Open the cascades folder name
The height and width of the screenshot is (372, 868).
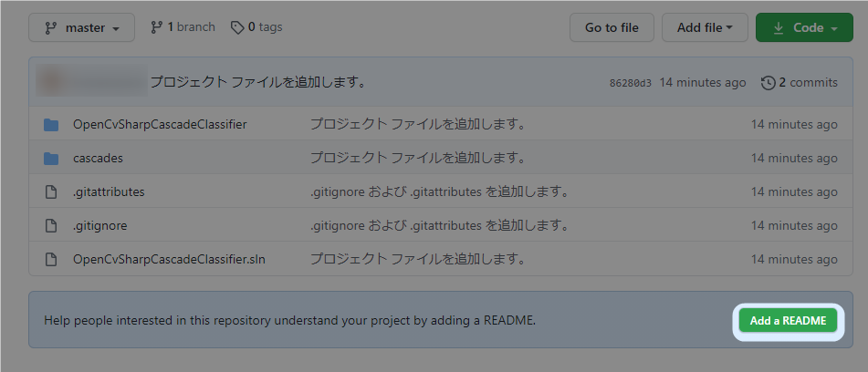click(98, 158)
